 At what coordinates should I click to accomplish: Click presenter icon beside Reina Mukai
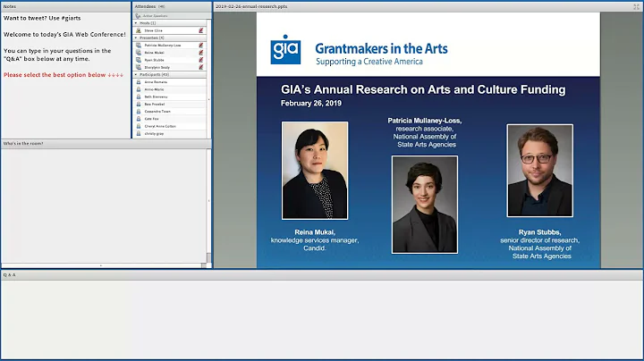139,53
